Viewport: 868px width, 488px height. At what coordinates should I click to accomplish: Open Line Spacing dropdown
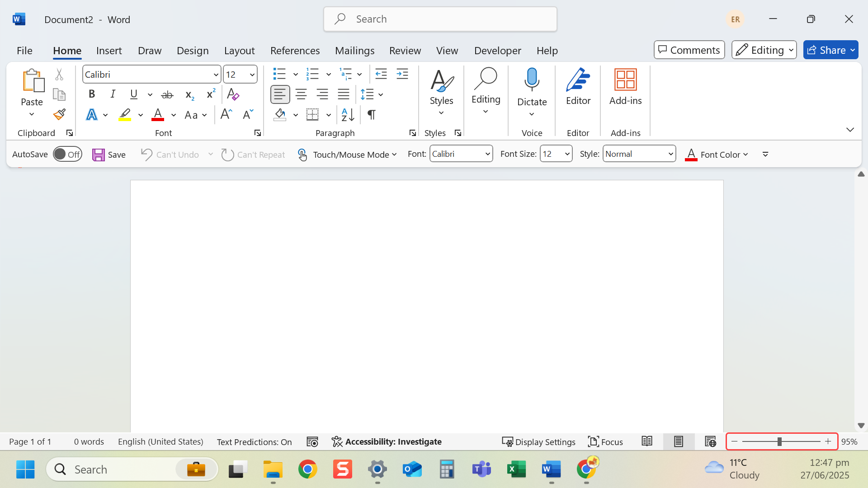click(381, 94)
